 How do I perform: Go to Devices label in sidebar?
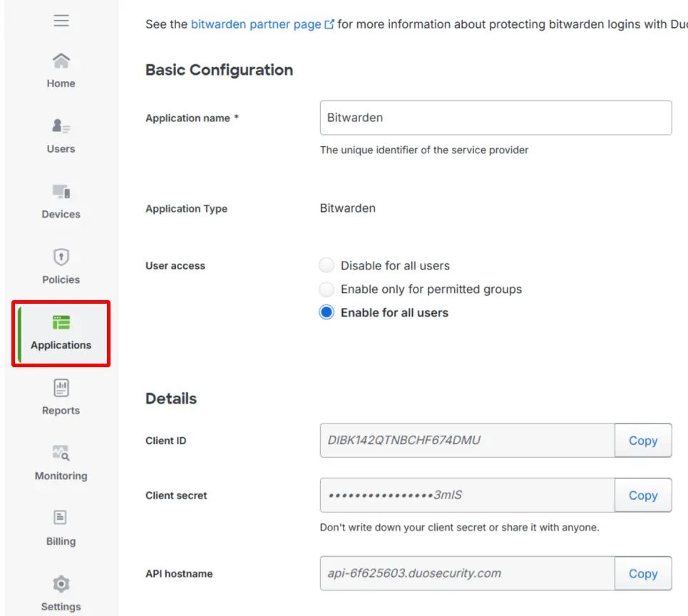tap(61, 214)
